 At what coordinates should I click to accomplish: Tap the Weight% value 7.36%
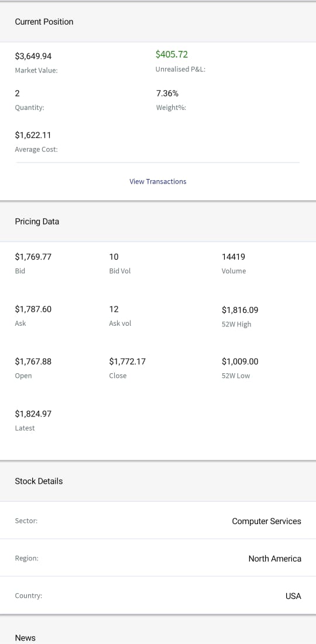(x=167, y=94)
